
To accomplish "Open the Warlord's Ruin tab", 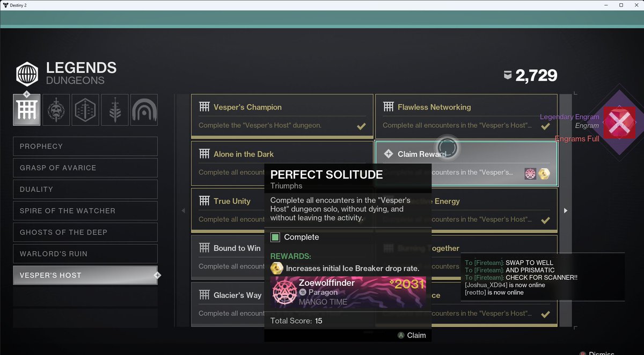I will point(85,253).
